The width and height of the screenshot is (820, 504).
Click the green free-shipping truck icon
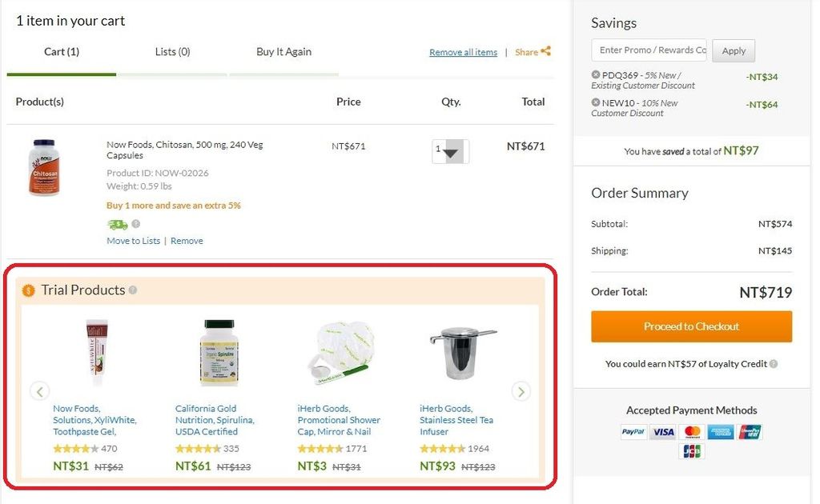coord(118,224)
